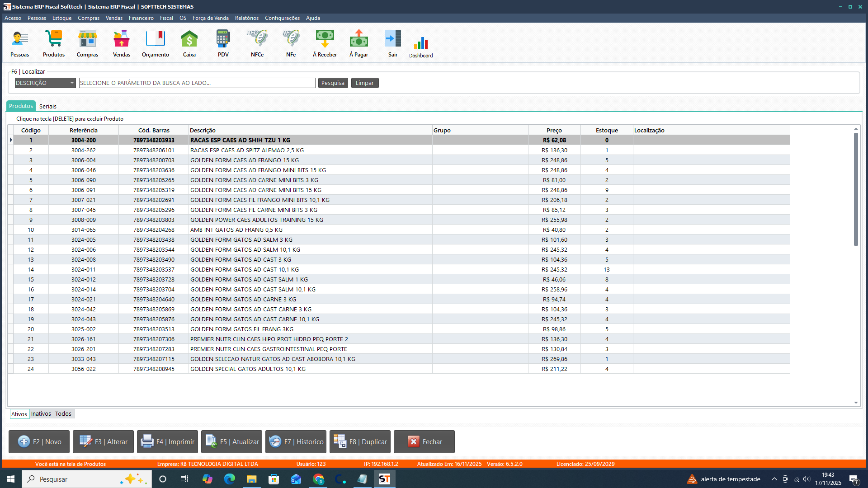This screenshot has width=868, height=488.
Task: Click the product list vertical scrollbar
Action: (x=855, y=190)
